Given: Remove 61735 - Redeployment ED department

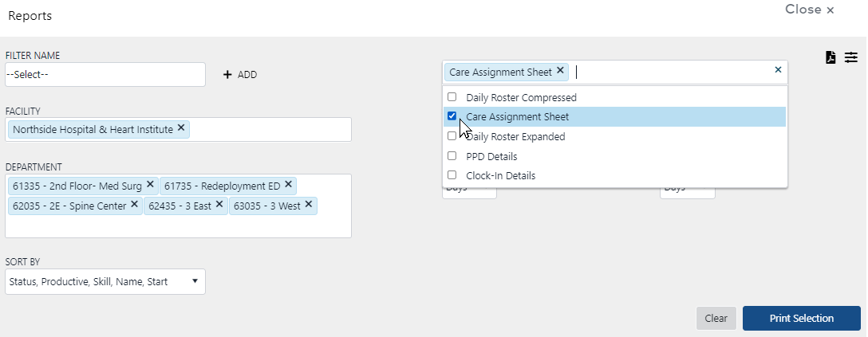Looking at the screenshot, I should (288, 185).
